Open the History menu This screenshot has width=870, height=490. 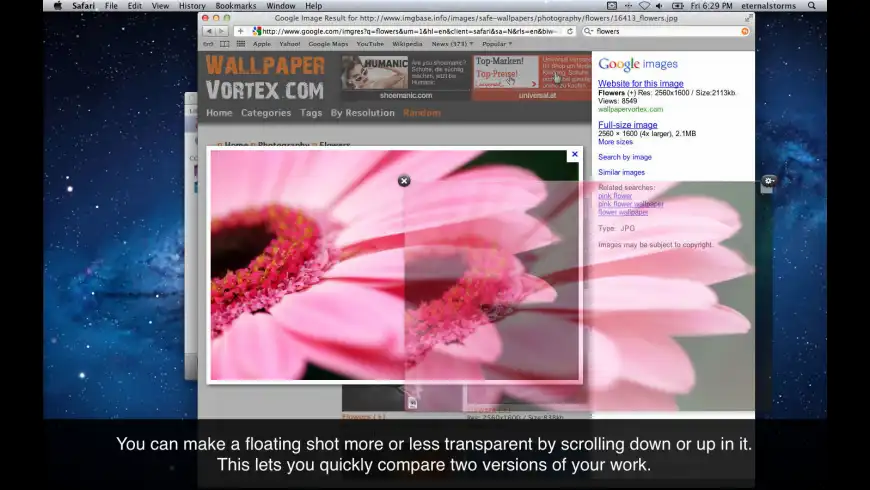coord(192,6)
